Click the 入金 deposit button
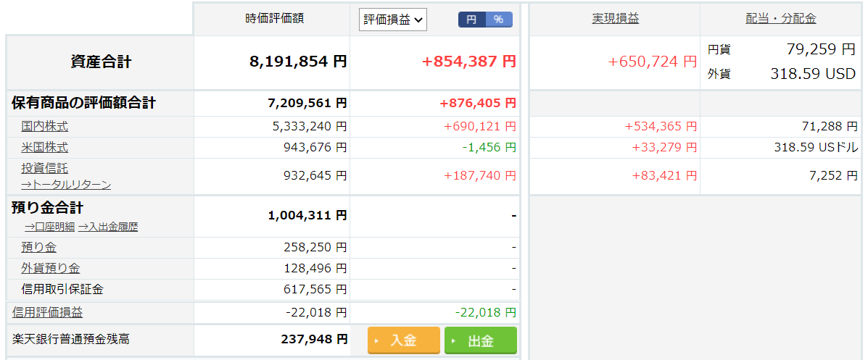This screenshot has height=360, width=868. pos(404,340)
